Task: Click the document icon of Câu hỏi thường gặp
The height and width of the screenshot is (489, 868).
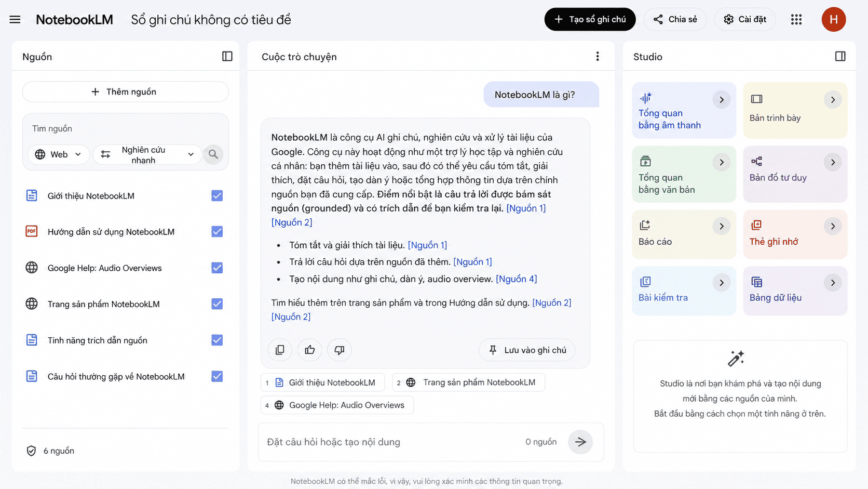Action: tap(32, 376)
